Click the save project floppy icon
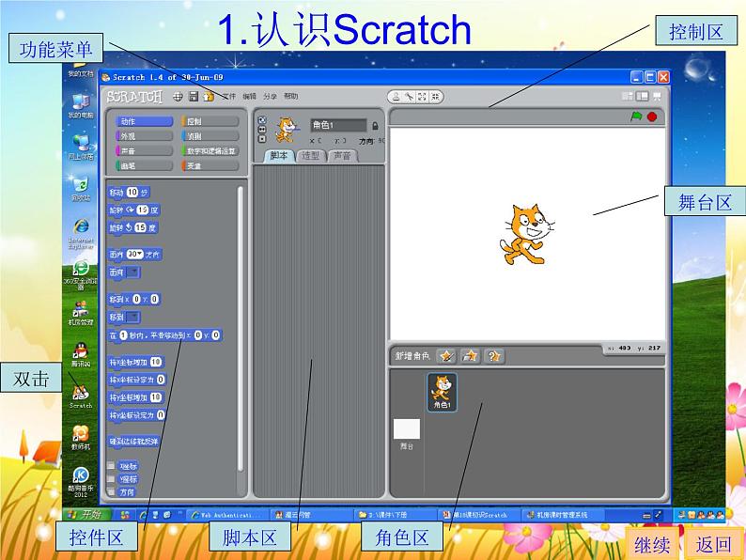The image size is (746, 560). pos(194,97)
